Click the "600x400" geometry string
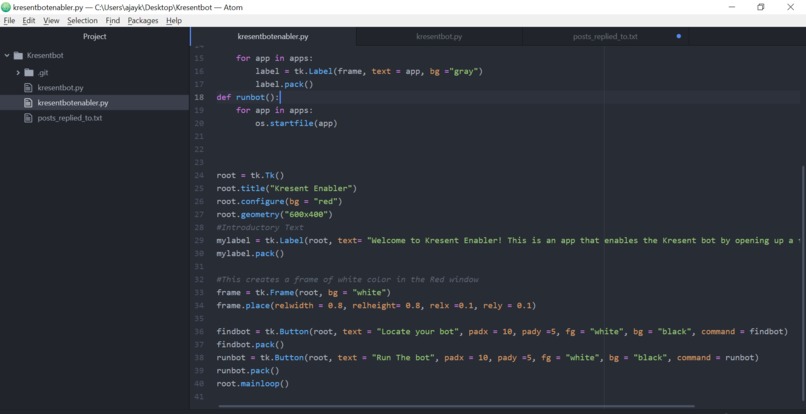Viewport: 806px width, 414px height. click(306, 214)
